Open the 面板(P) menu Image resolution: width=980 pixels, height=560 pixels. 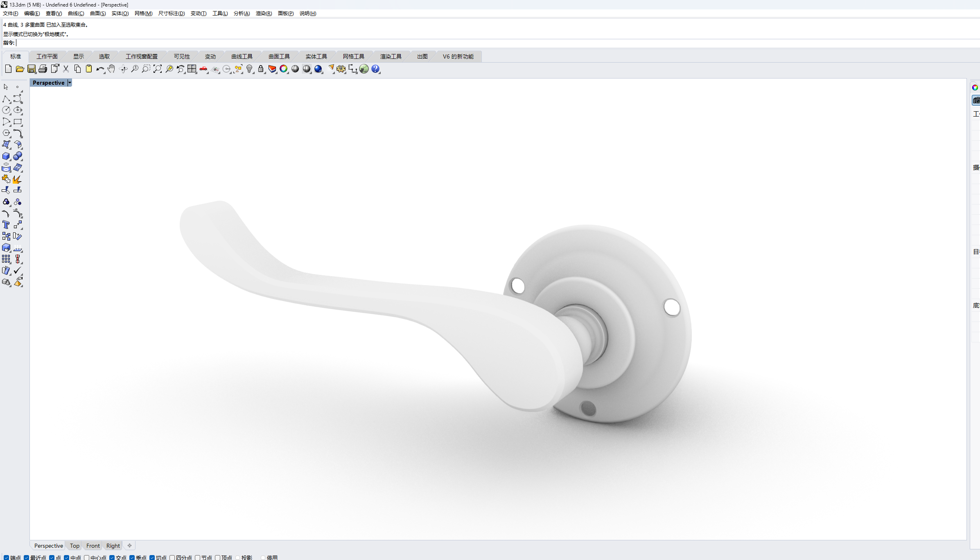(285, 13)
